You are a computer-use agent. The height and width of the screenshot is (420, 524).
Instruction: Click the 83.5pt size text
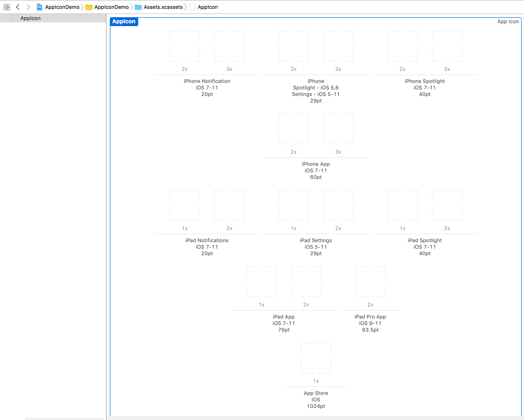click(370, 330)
